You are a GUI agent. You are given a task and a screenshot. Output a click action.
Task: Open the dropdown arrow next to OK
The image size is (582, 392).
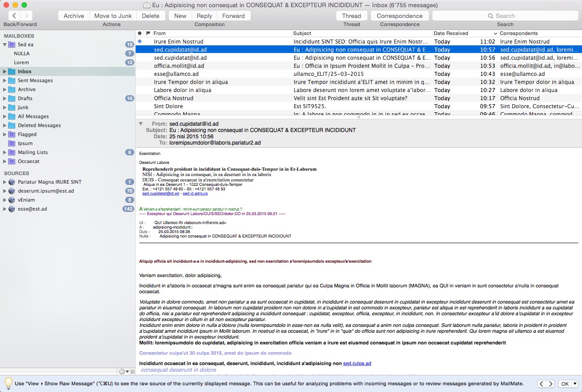pos(574,384)
